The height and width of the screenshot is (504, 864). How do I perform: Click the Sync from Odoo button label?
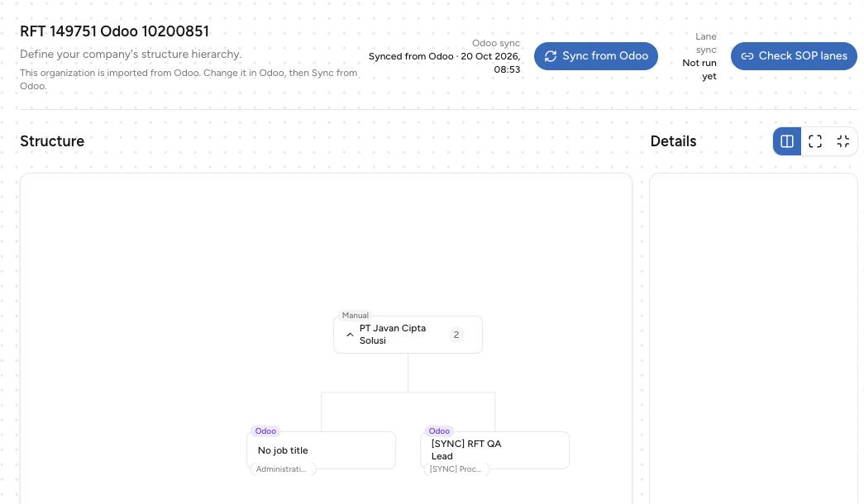(605, 56)
